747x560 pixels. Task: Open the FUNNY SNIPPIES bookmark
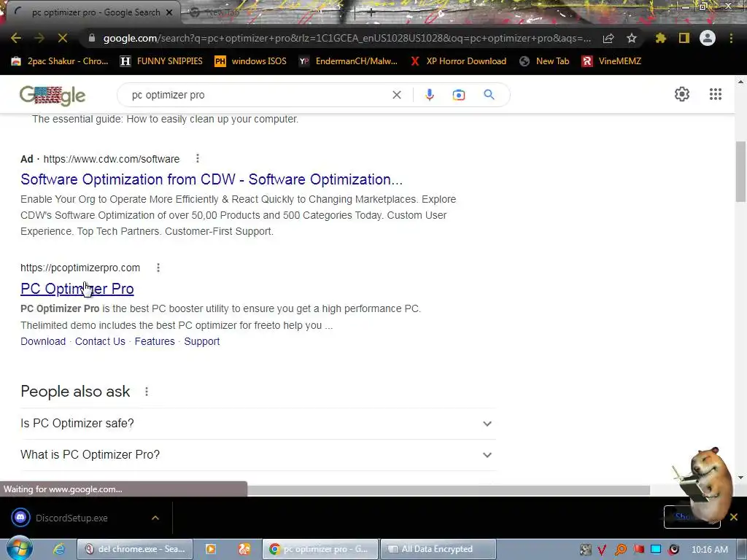point(162,61)
